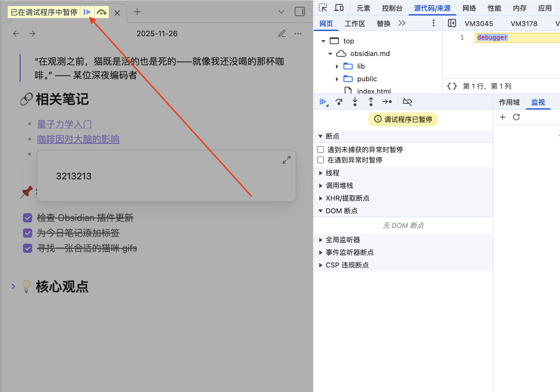Enable pause on uncaught exceptions checkbox
Screen dimensions: 560x392
pyautogui.click(x=320, y=150)
